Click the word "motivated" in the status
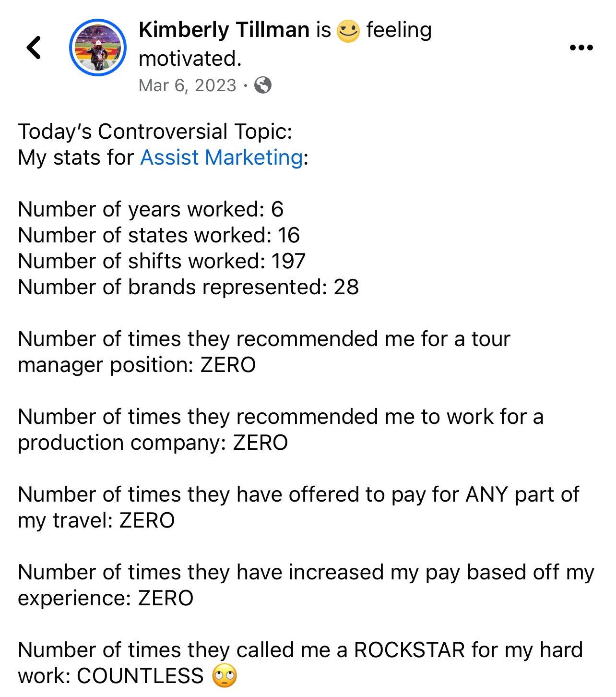Viewport: 616px width, 697px height. (190, 59)
